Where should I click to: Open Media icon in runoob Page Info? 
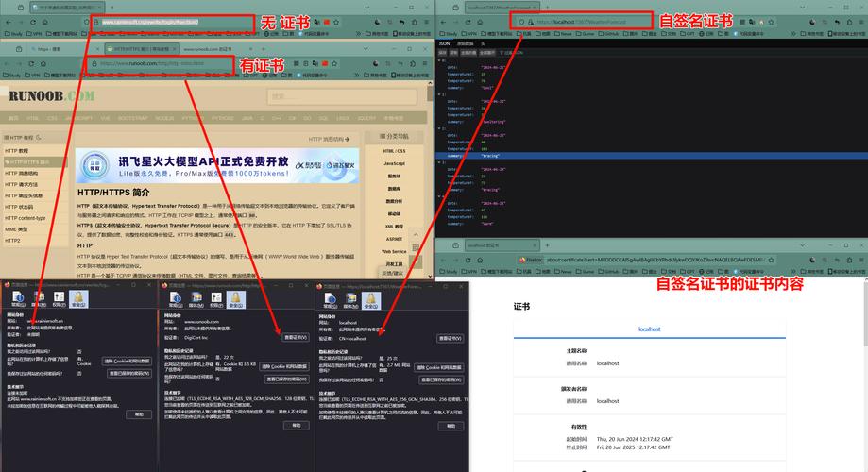pyautogui.click(x=196, y=299)
